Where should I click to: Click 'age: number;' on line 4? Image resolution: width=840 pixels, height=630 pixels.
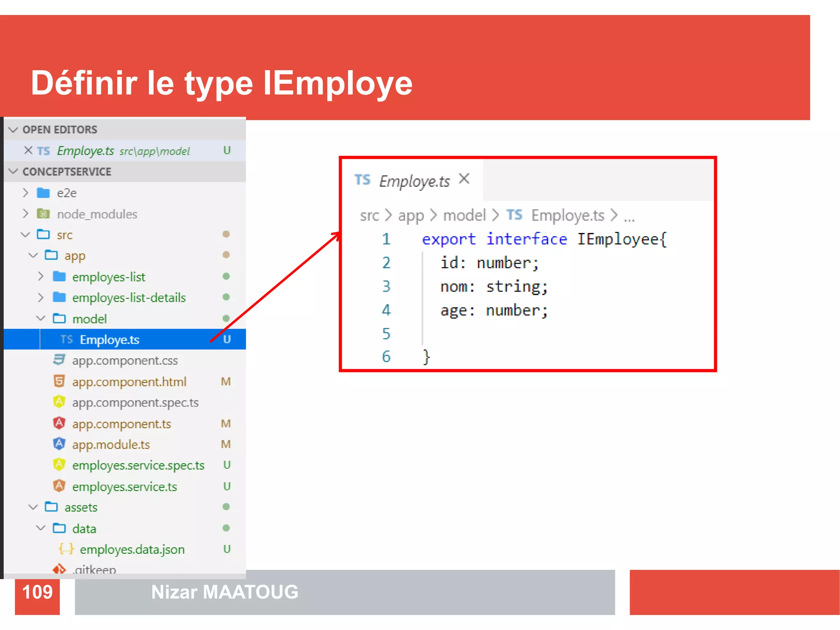[494, 310]
